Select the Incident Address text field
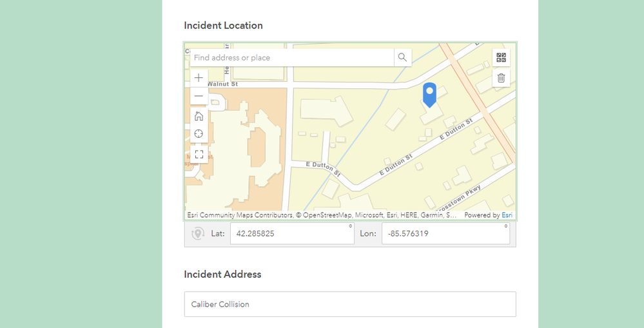The height and width of the screenshot is (328, 644). pos(350,304)
